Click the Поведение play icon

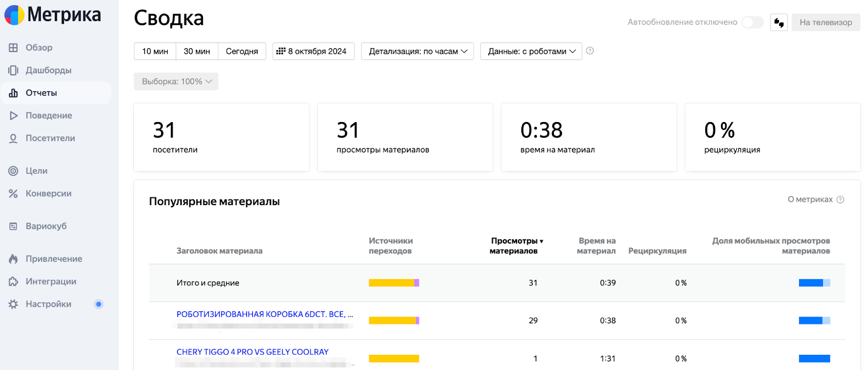click(x=14, y=116)
